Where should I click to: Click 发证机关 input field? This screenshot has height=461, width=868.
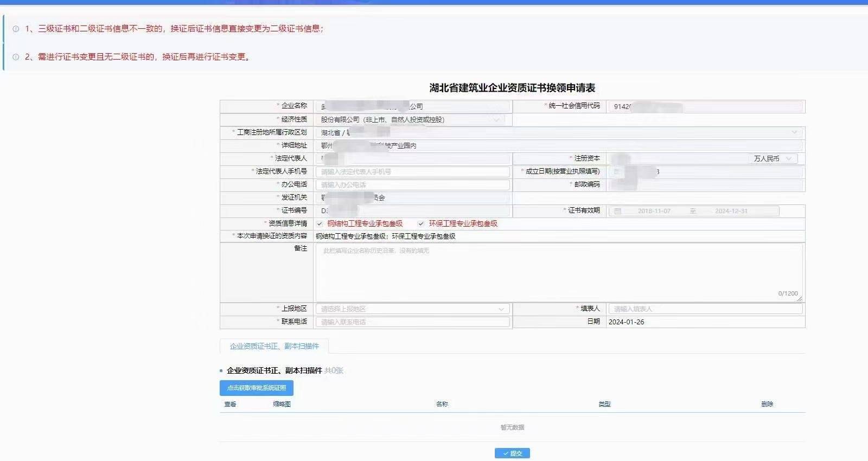pos(413,197)
